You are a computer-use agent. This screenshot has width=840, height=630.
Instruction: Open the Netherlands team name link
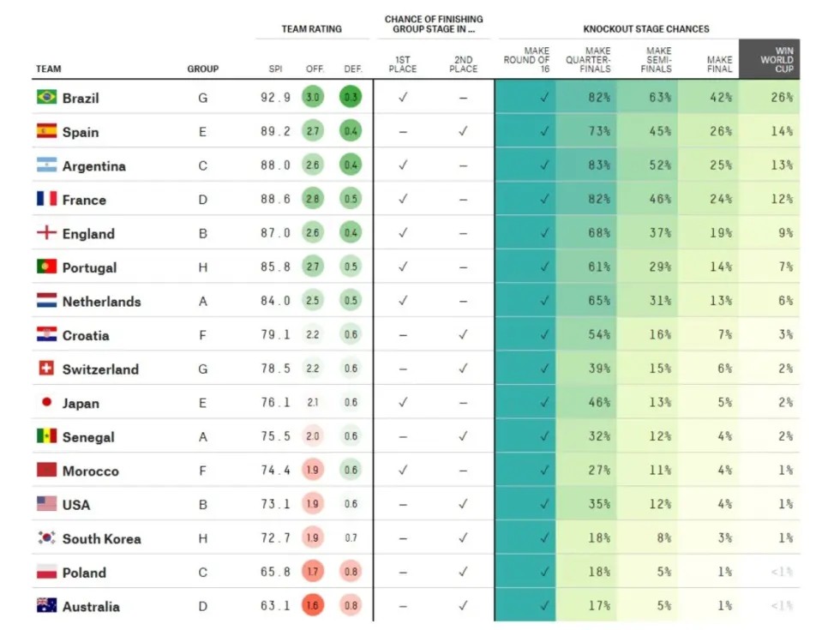tap(101, 302)
